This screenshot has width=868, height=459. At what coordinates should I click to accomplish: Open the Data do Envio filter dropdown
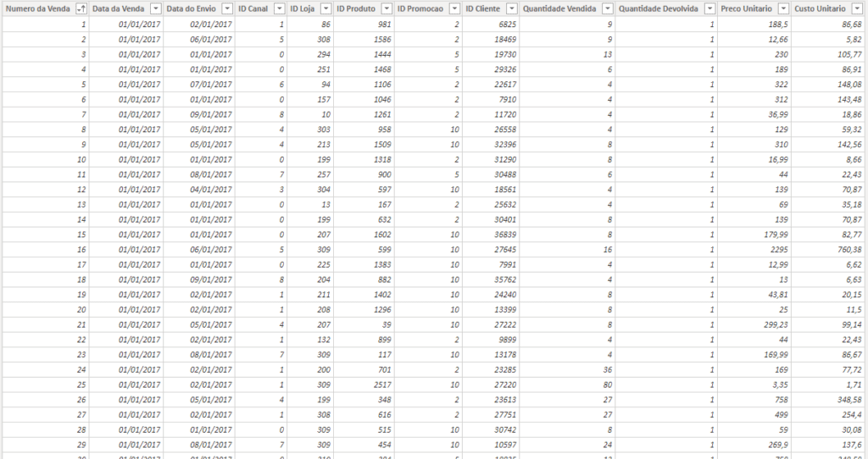(227, 8)
